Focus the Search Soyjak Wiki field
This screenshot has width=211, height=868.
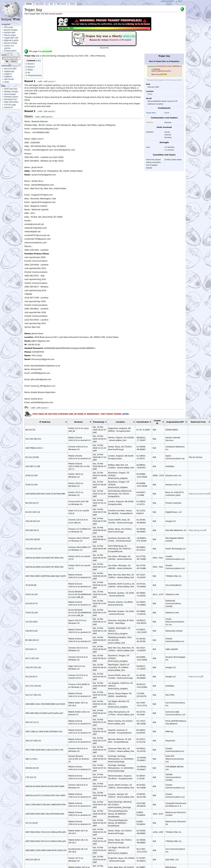click(11, 58)
